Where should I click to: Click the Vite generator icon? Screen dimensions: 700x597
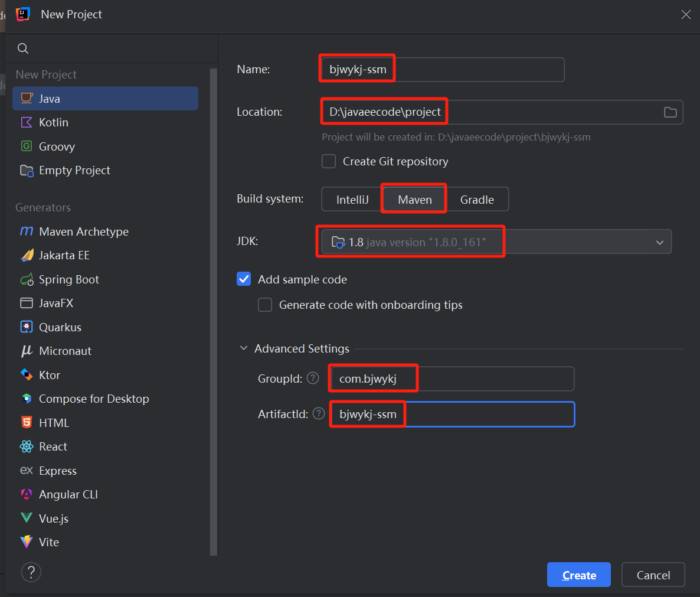[27, 542]
